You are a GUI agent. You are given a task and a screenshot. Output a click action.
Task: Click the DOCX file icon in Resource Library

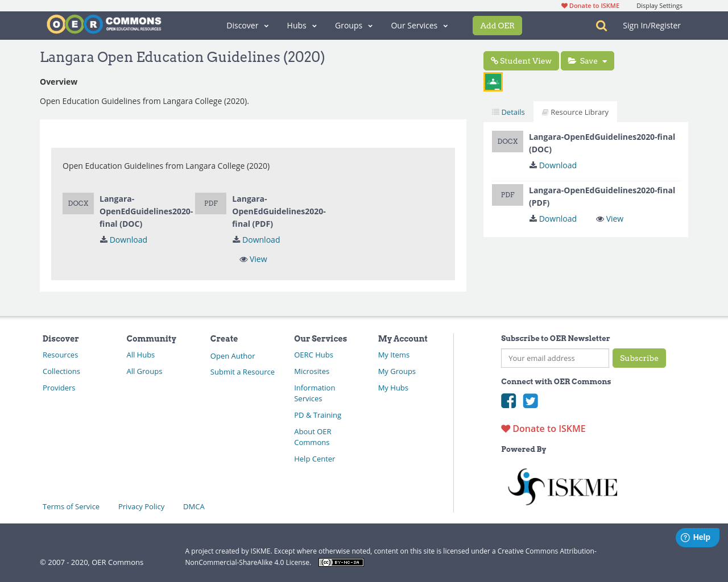[x=507, y=142]
